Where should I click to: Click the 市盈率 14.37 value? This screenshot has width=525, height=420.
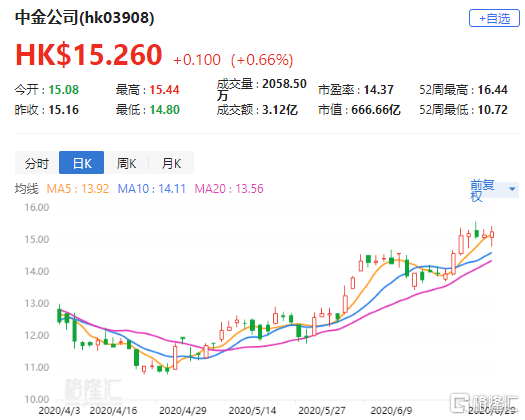(379, 89)
